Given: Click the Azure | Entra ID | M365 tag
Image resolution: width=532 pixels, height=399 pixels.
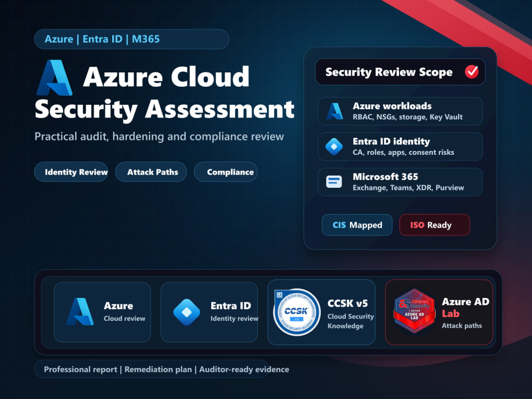Looking at the screenshot, I should (x=131, y=39).
